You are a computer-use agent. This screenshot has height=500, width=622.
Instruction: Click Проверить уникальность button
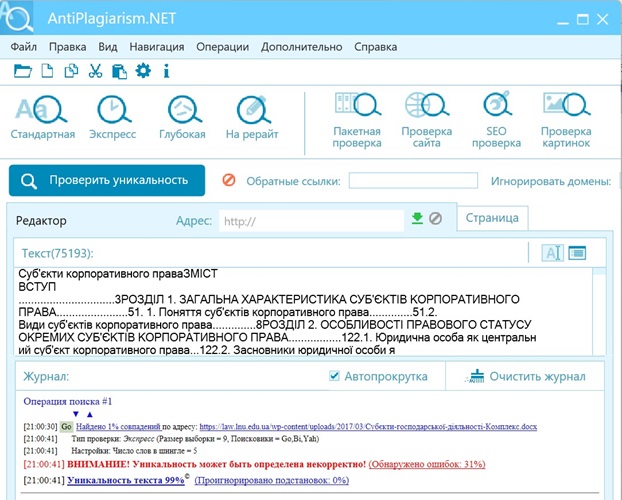click(x=107, y=181)
